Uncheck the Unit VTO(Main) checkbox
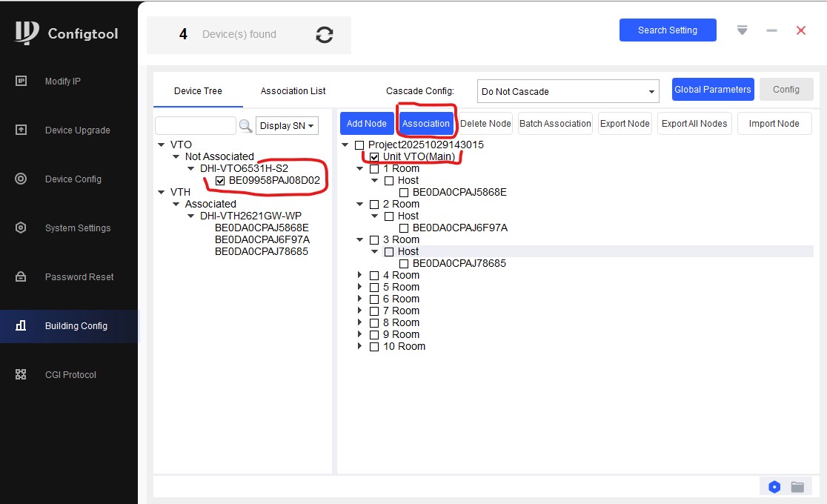The width and height of the screenshot is (827, 504). coord(374,157)
